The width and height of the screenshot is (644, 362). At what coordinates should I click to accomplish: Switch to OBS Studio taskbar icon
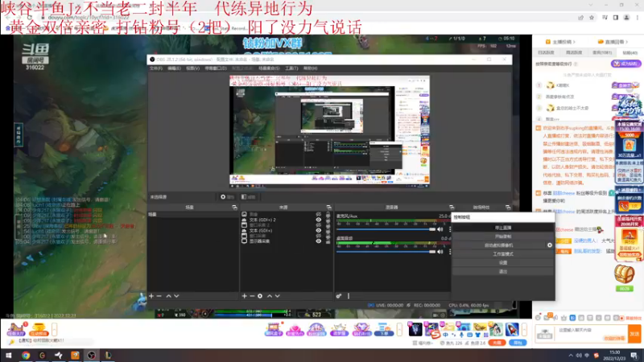point(91,356)
